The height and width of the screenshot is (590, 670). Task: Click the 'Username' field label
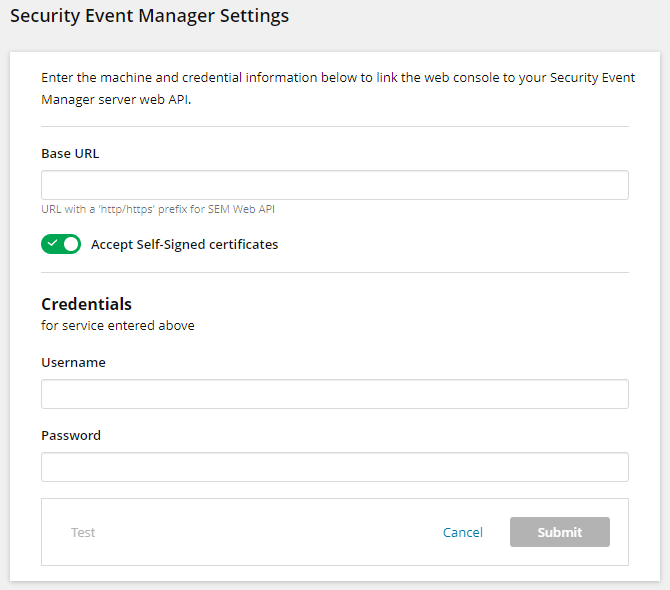[73, 362]
